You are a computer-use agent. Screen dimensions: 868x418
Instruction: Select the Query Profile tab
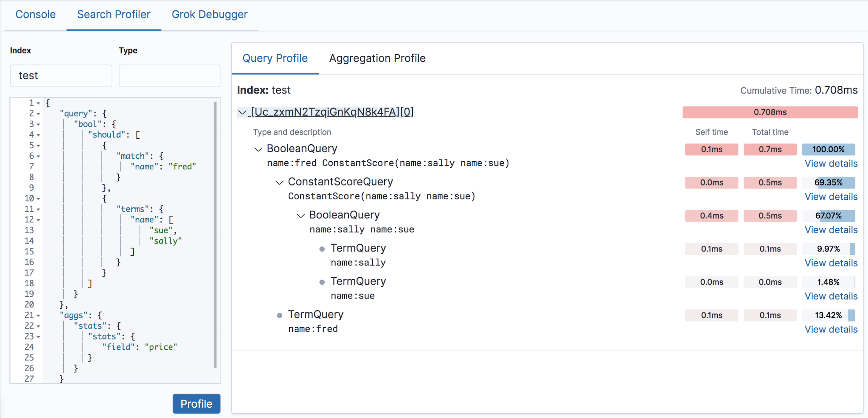[275, 58]
